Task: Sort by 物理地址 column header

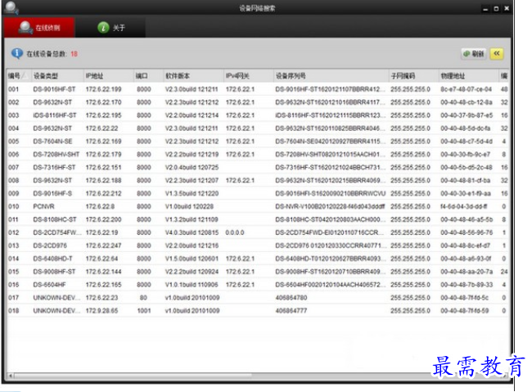Action: click(x=468, y=75)
